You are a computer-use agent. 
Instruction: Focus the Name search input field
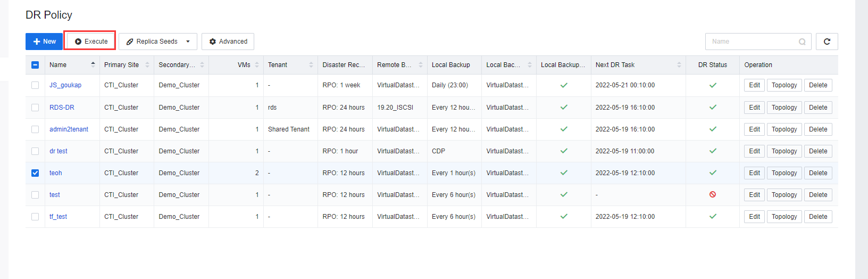(752, 42)
